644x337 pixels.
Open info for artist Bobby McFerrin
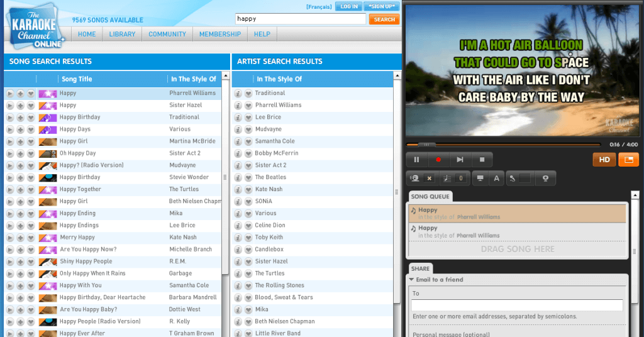point(238,153)
